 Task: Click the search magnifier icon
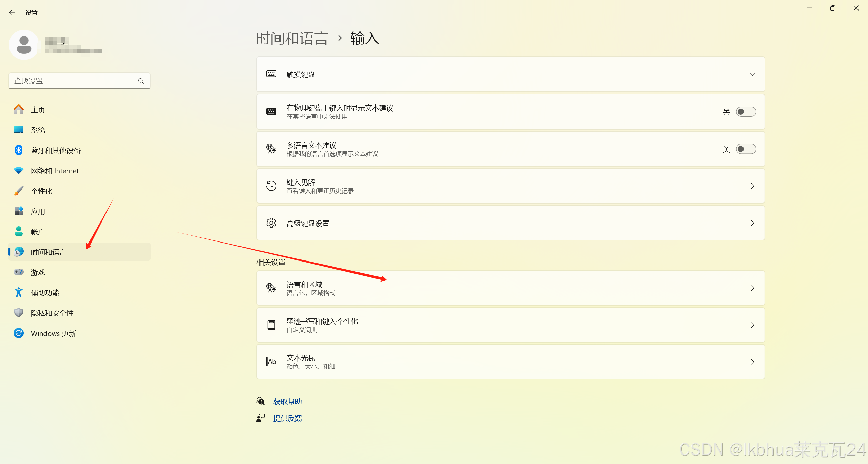pos(141,81)
